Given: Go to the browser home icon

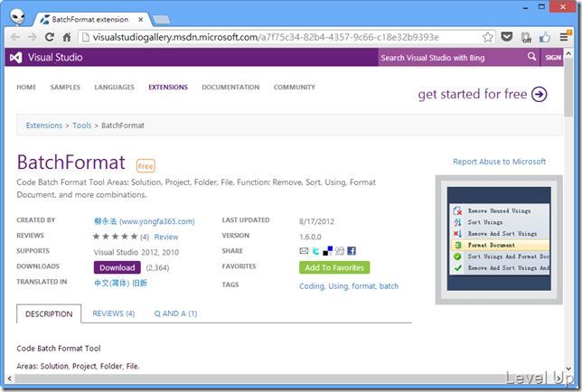Looking at the screenshot, I should point(67,37).
